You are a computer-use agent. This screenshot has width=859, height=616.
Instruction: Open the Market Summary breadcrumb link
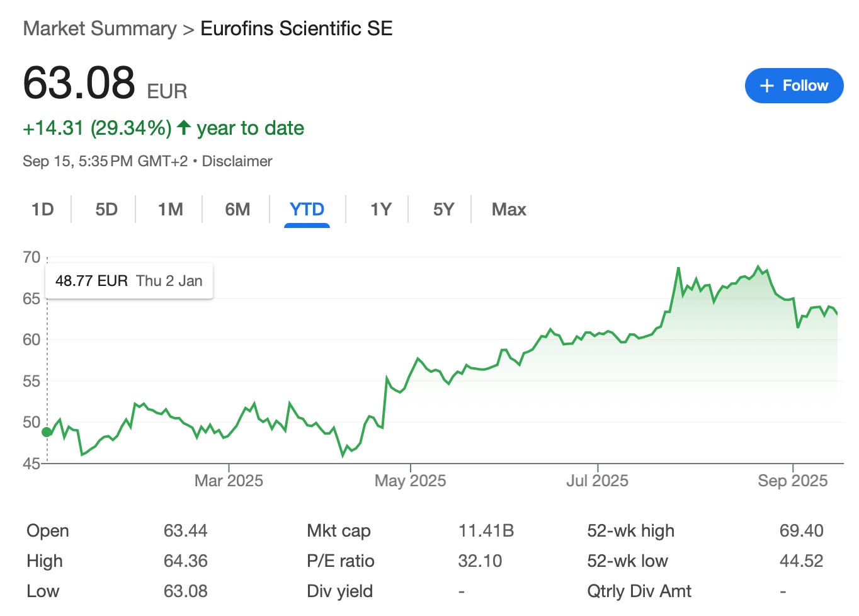tap(100, 28)
